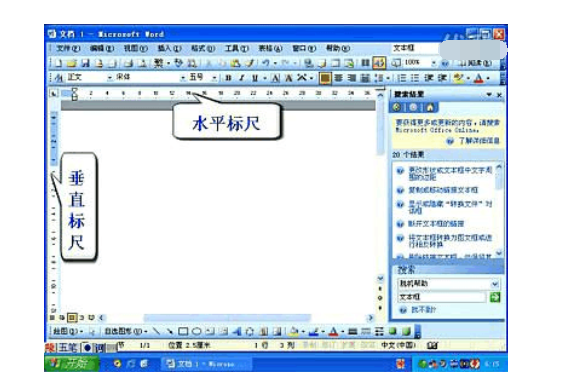Open the help result 复制或移动链接文本框
Screen dimensions: 567x392
[443, 190]
